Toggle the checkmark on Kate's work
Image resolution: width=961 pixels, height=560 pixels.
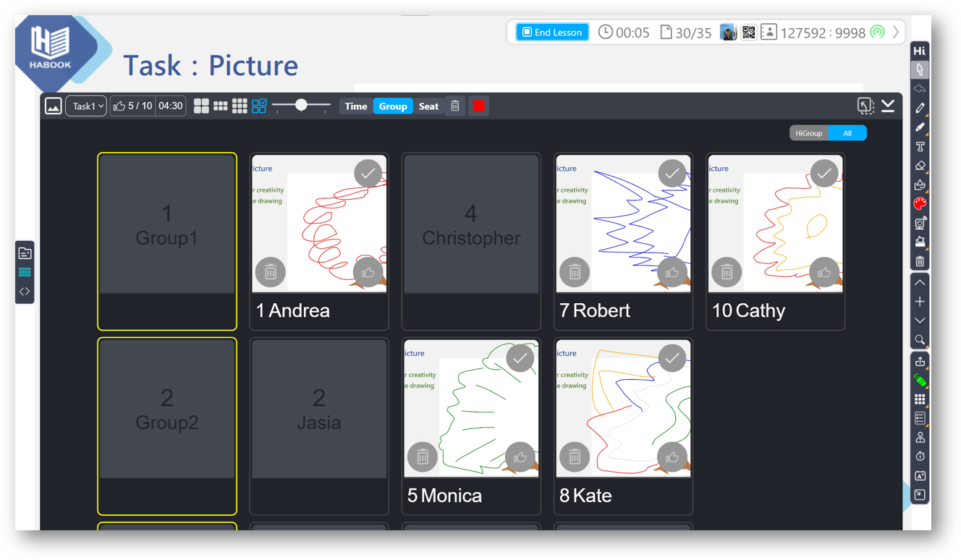(x=672, y=358)
